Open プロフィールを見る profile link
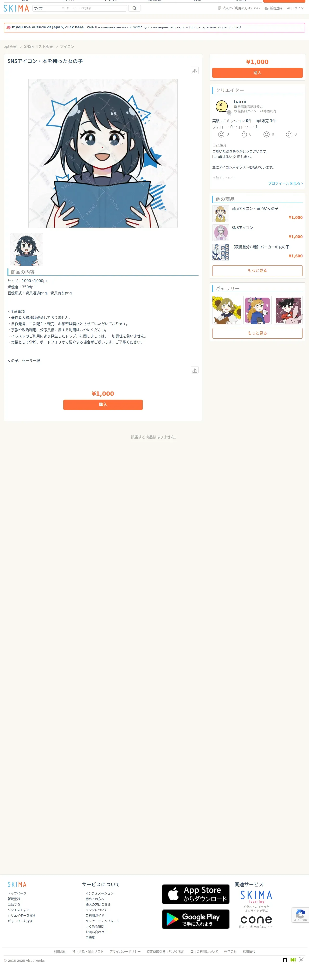Image resolution: width=309 pixels, height=980 pixels. 285,183
